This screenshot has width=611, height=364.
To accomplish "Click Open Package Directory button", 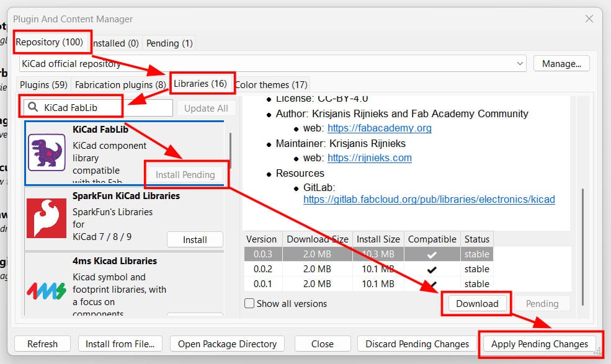I will pyautogui.click(x=227, y=344).
